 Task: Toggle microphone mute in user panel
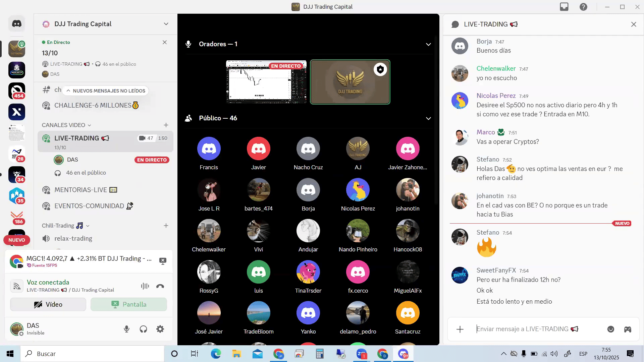click(x=127, y=329)
